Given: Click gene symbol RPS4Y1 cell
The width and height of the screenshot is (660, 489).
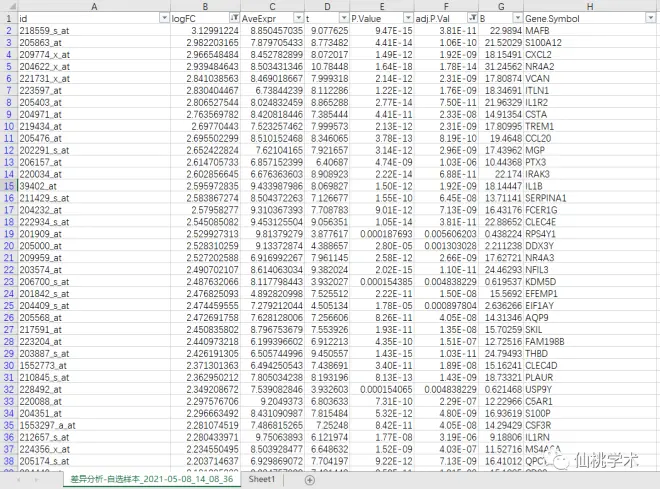Looking at the screenshot, I should tap(590, 234).
